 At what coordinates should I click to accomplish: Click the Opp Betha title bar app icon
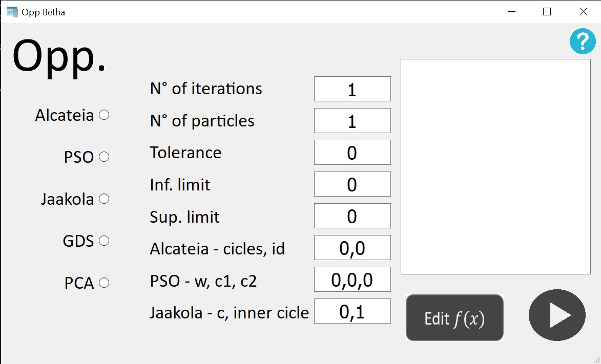(x=12, y=11)
